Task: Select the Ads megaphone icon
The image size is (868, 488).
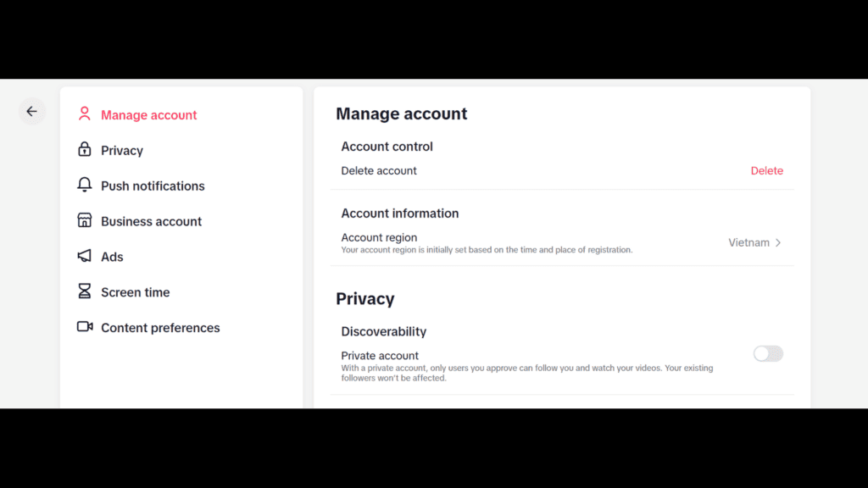Action: 84,257
